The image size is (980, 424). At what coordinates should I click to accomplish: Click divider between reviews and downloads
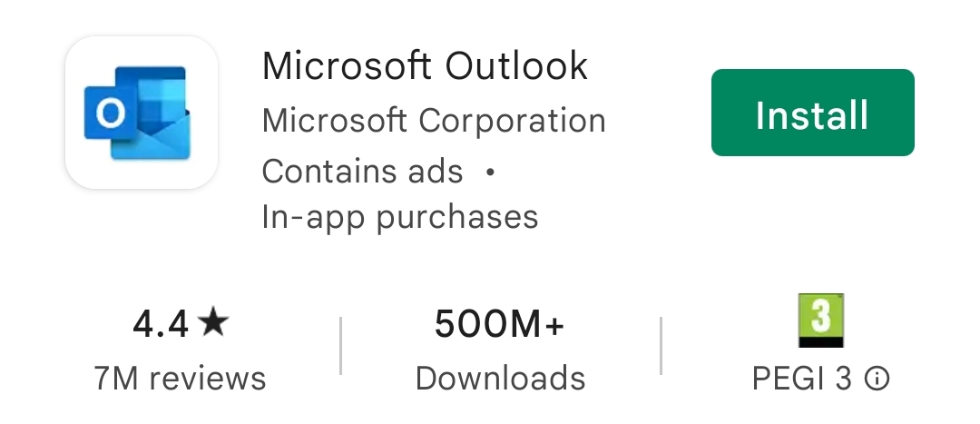coord(340,346)
